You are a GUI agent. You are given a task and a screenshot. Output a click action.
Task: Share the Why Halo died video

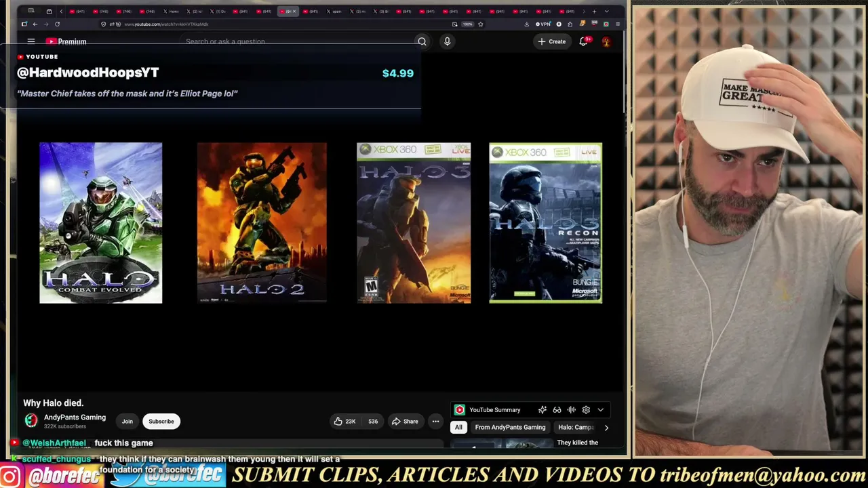point(405,422)
